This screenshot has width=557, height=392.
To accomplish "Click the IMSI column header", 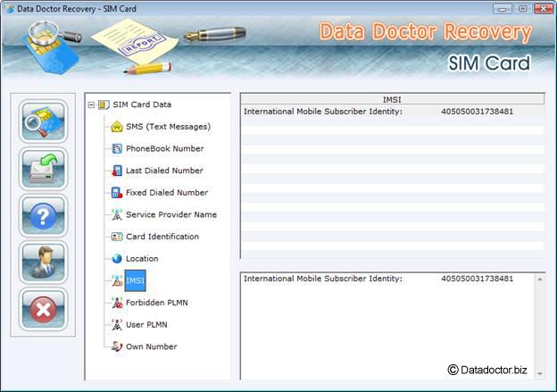I will [x=392, y=99].
